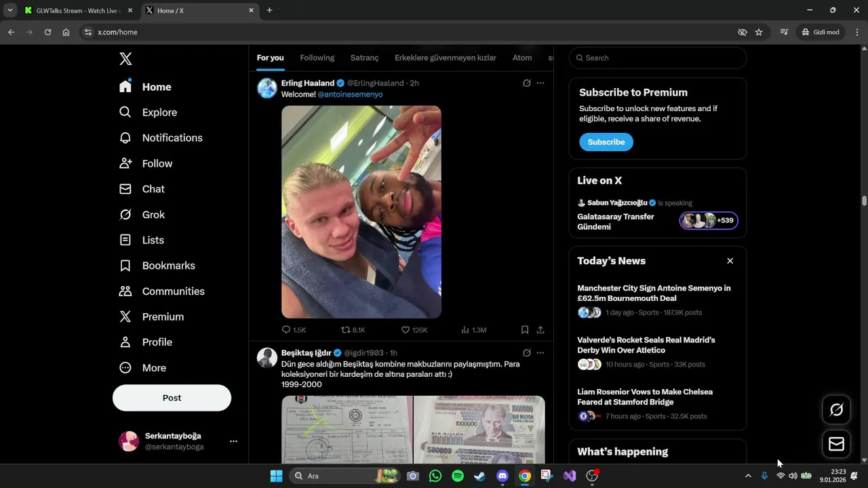The width and height of the screenshot is (868, 488).
Task: Click Grok icon on Beşiktaş Iğdır post
Action: [527, 352]
